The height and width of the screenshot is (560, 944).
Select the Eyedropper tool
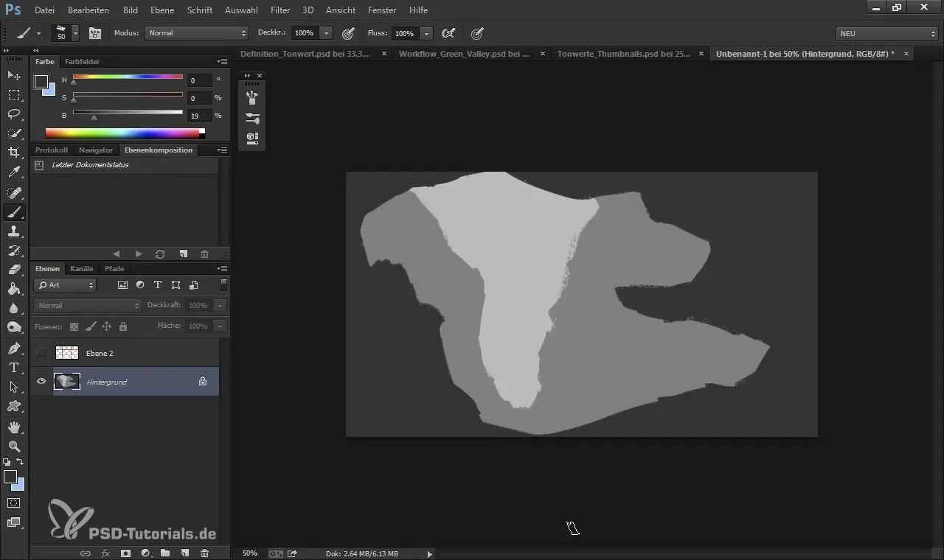14,172
